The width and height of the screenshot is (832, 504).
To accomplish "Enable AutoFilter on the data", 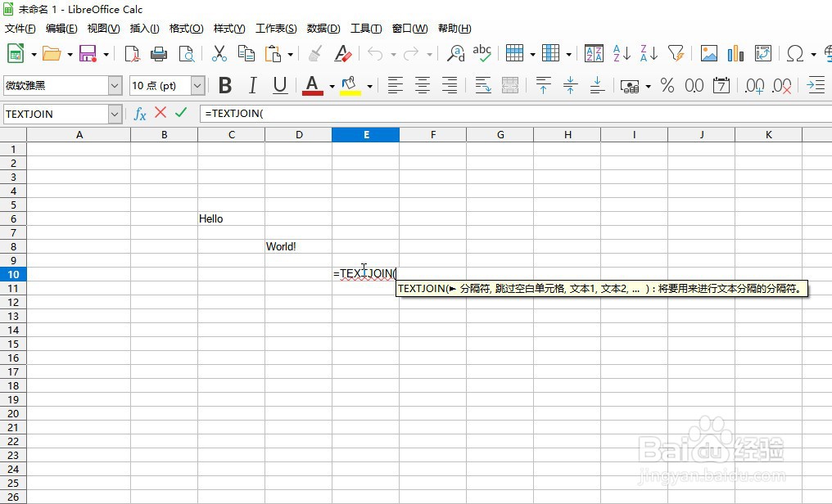I will [x=676, y=53].
